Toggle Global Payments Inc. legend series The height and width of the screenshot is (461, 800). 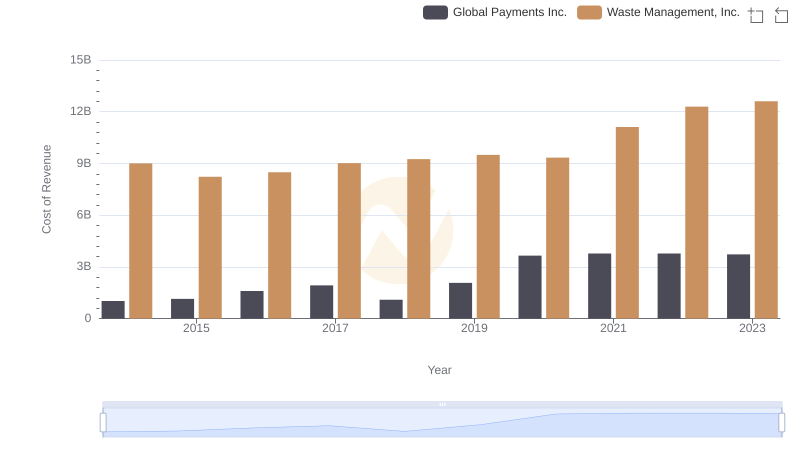pyautogui.click(x=495, y=12)
